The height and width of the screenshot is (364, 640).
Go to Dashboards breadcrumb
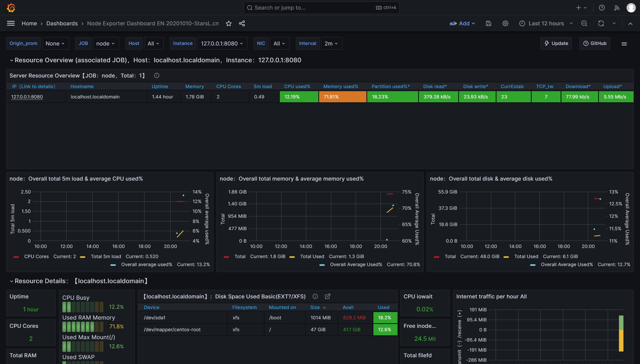click(x=62, y=24)
